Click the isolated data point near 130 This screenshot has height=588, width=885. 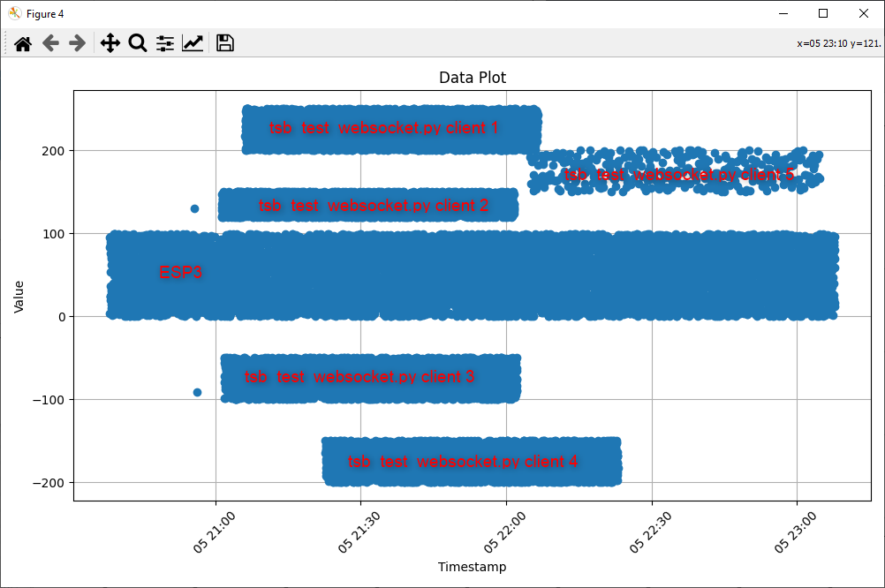[194, 208]
